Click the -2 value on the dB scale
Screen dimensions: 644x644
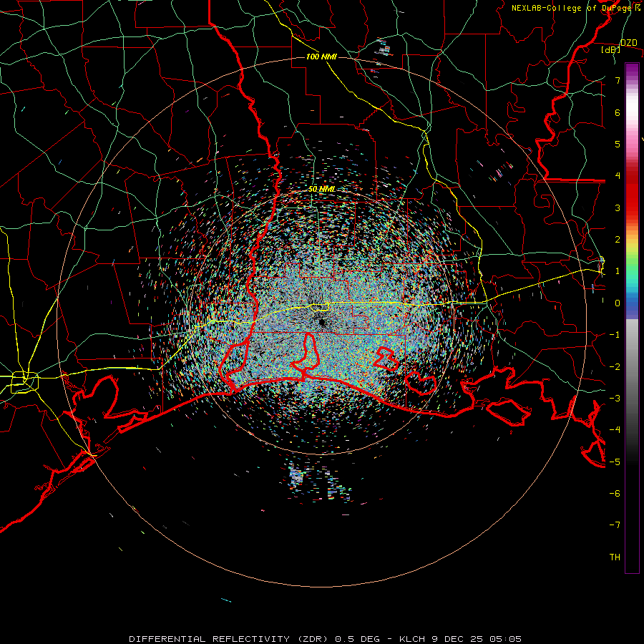point(615,366)
